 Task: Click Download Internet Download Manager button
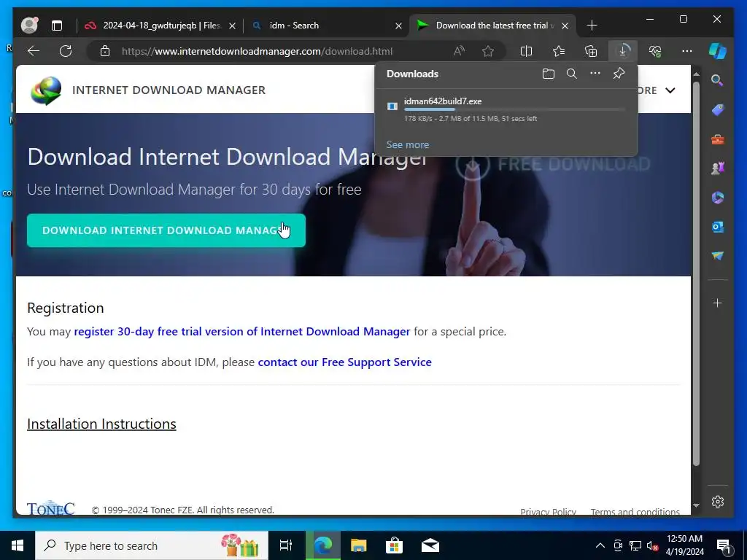(166, 230)
